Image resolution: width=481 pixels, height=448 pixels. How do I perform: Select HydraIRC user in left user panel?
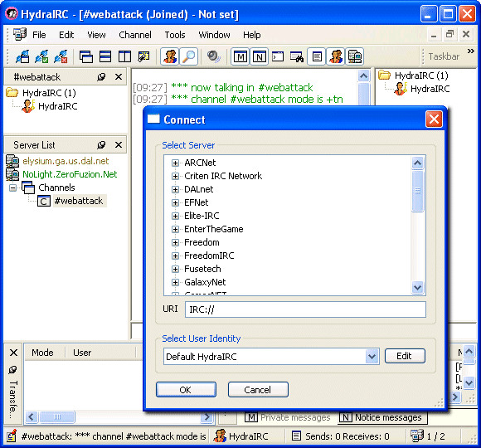[x=58, y=106]
